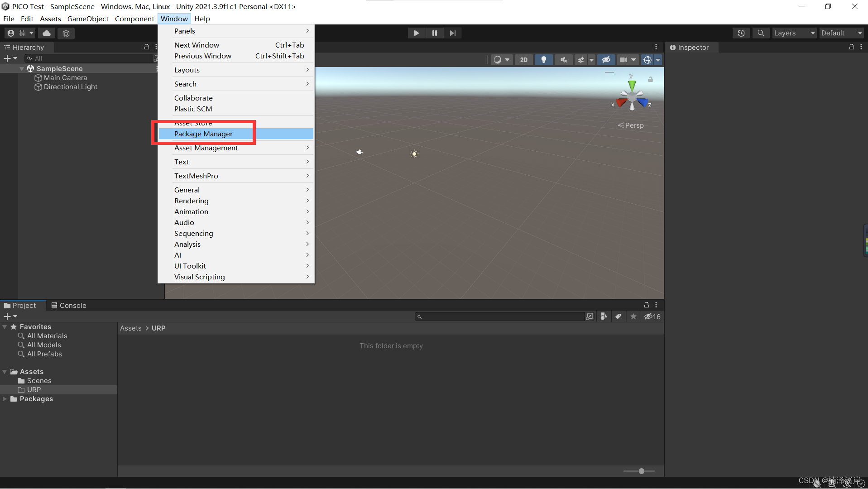Toggle the scene gizmo lock icon
868x489 pixels.
point(651,80)
